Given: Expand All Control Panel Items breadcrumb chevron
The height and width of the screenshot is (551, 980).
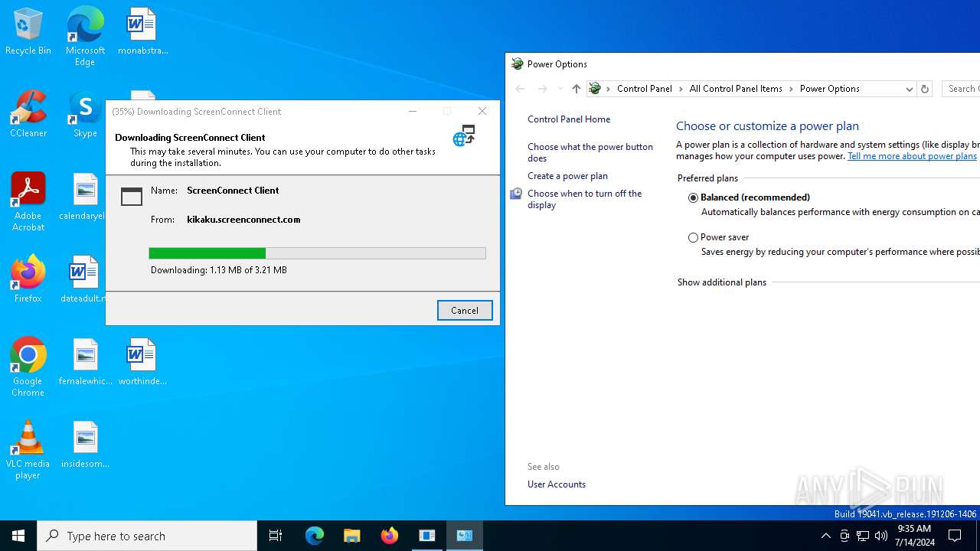Looking at the screenshot, I should 792,89.
